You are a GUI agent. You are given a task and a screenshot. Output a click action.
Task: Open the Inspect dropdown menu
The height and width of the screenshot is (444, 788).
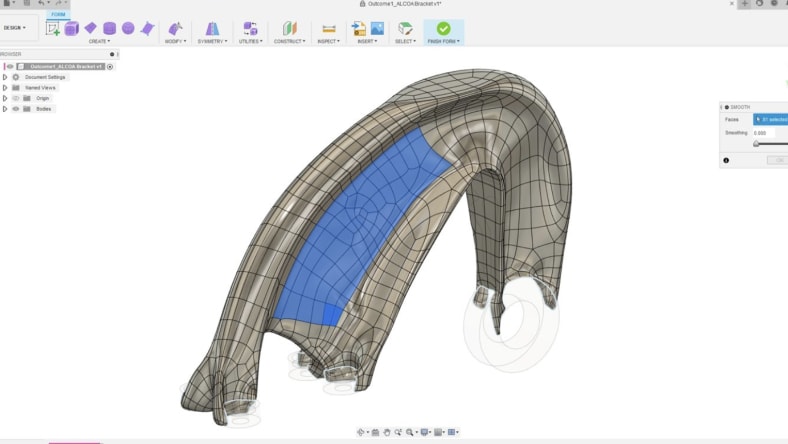click(329, 41)
